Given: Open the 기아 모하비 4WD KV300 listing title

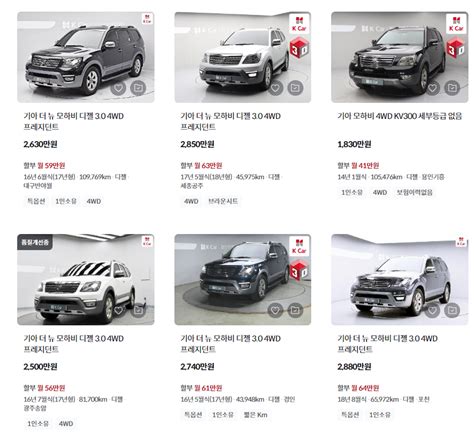Looking at the screenshot, I should tap(400, 116).
